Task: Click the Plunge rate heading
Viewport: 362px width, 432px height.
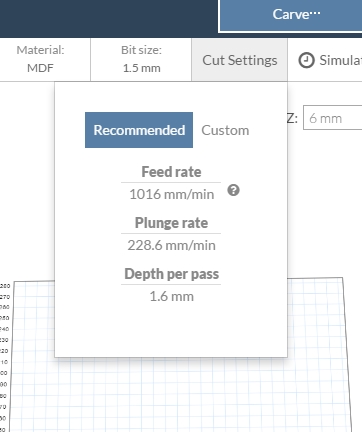Action: 171,223
